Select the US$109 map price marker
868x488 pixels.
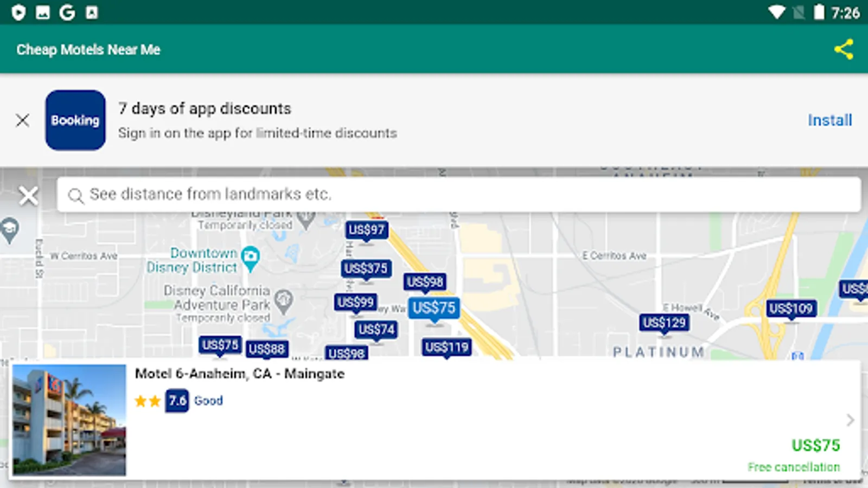(791, 309)
